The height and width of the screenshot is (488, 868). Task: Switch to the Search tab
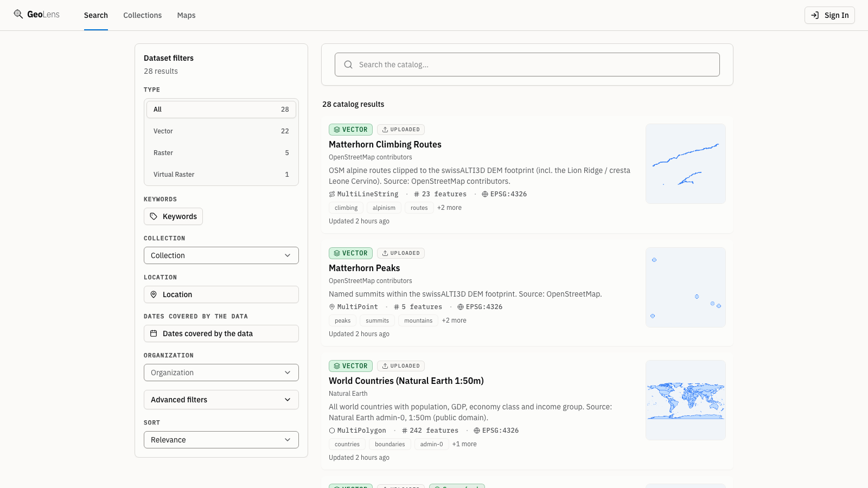(96, 15)
